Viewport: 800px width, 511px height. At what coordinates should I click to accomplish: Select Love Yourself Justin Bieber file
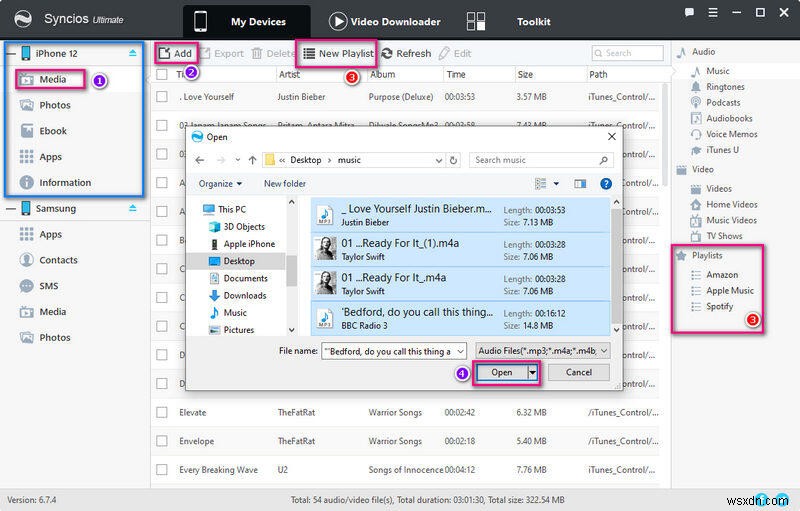coord(460,216)
